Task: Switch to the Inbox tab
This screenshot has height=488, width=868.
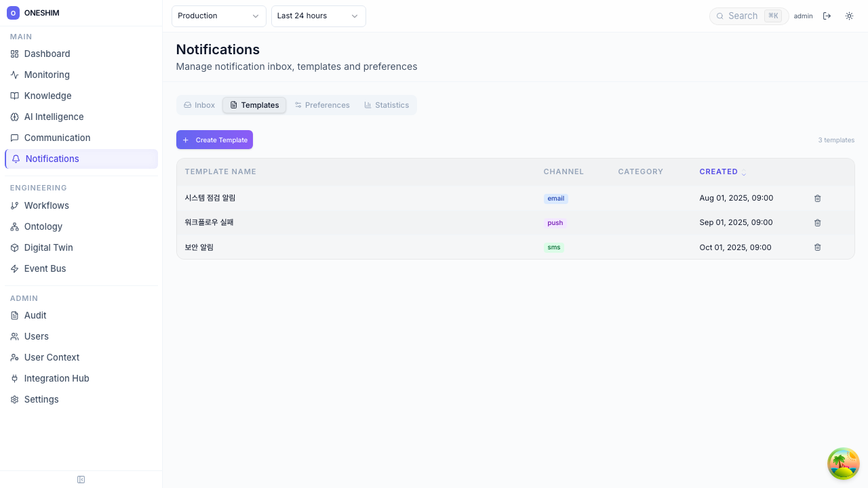Action: tap(199, 105)
